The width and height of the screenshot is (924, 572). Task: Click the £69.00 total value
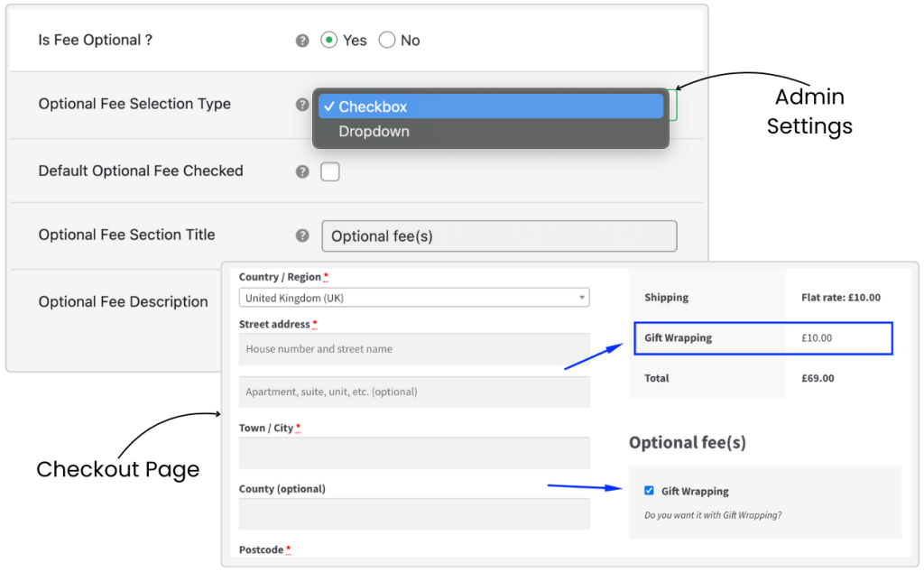point(818,378)
